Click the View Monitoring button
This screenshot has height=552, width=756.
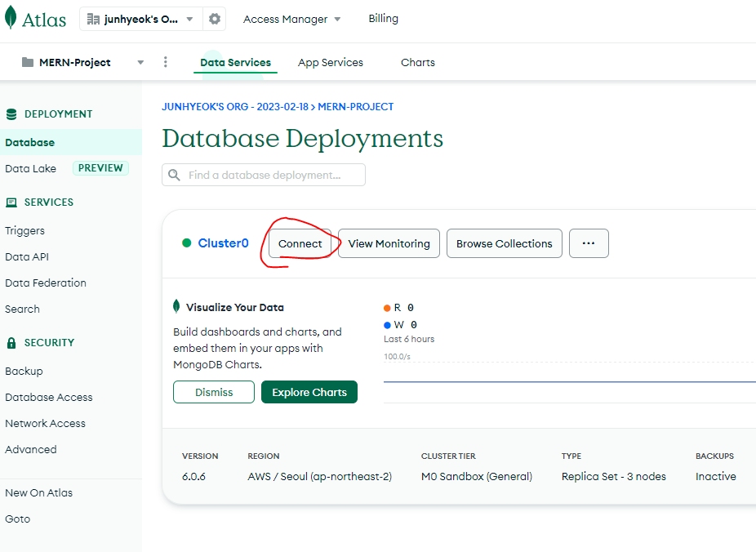pos(389,243)
